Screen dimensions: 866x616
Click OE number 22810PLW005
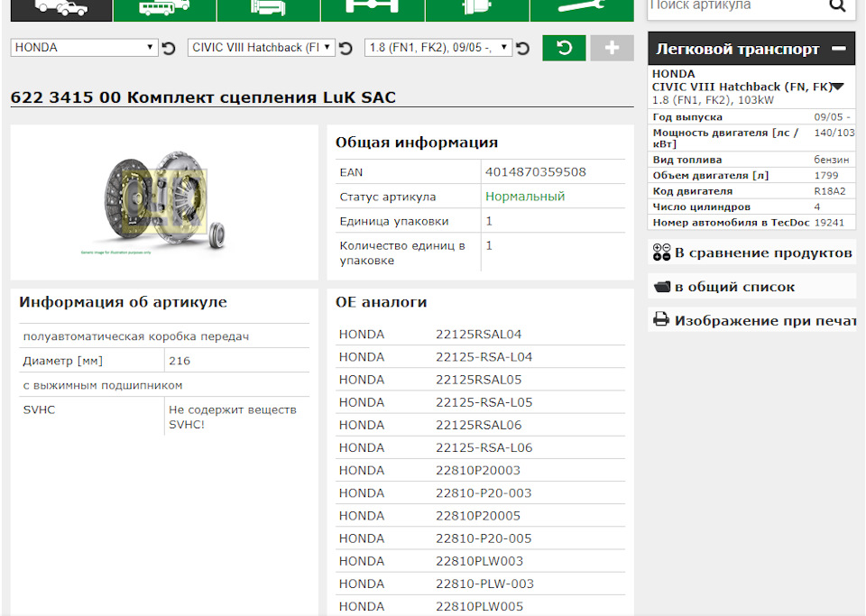pos(479,606)
